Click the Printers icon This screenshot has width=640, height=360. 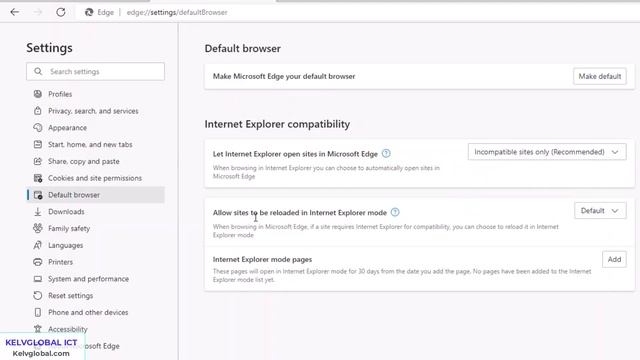(38, 262)
